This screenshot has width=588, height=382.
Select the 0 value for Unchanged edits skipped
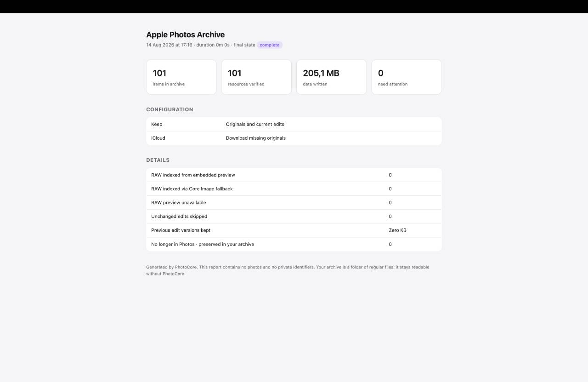coord(390,217)
